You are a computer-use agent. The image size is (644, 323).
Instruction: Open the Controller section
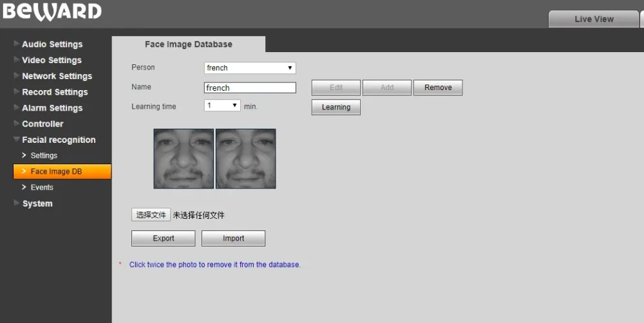[43, 124]
